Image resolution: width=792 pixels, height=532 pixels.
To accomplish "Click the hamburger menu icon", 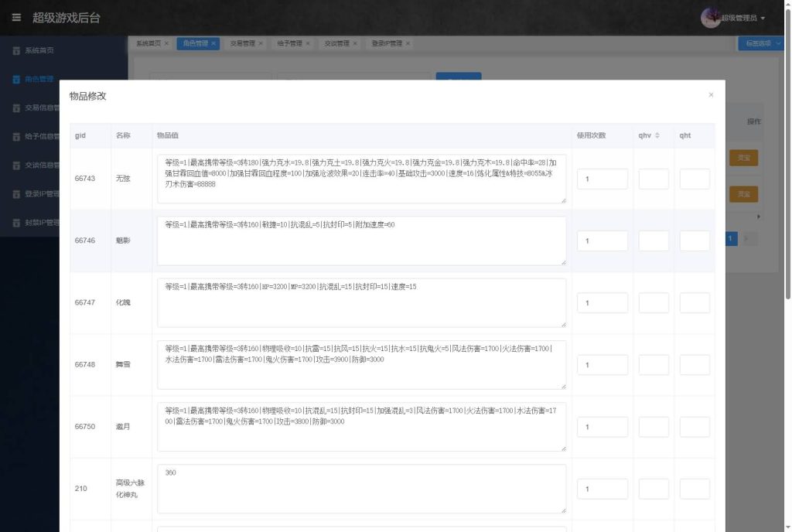I will 16,18.
